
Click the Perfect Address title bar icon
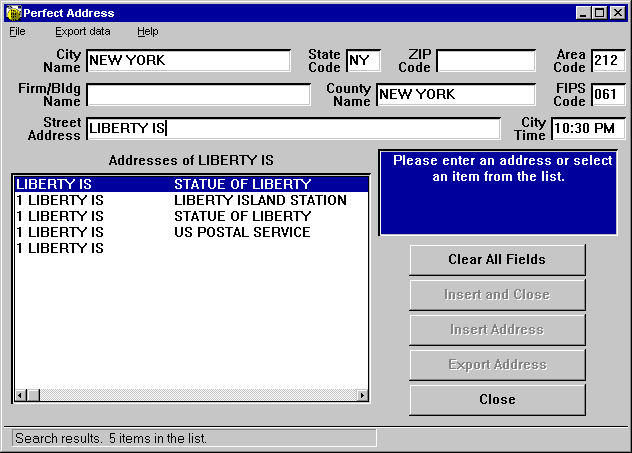(13, 13)
